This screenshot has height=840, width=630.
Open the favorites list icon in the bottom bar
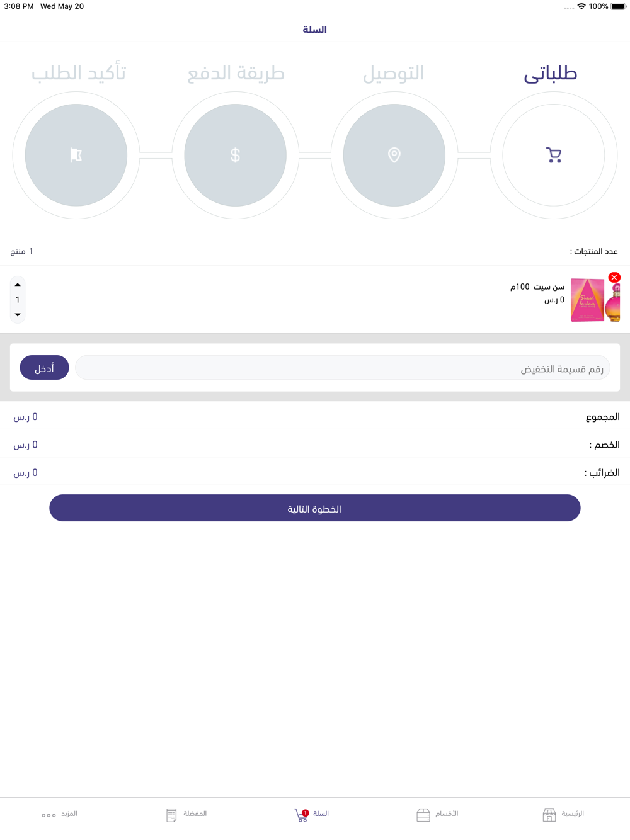(171, 815)
